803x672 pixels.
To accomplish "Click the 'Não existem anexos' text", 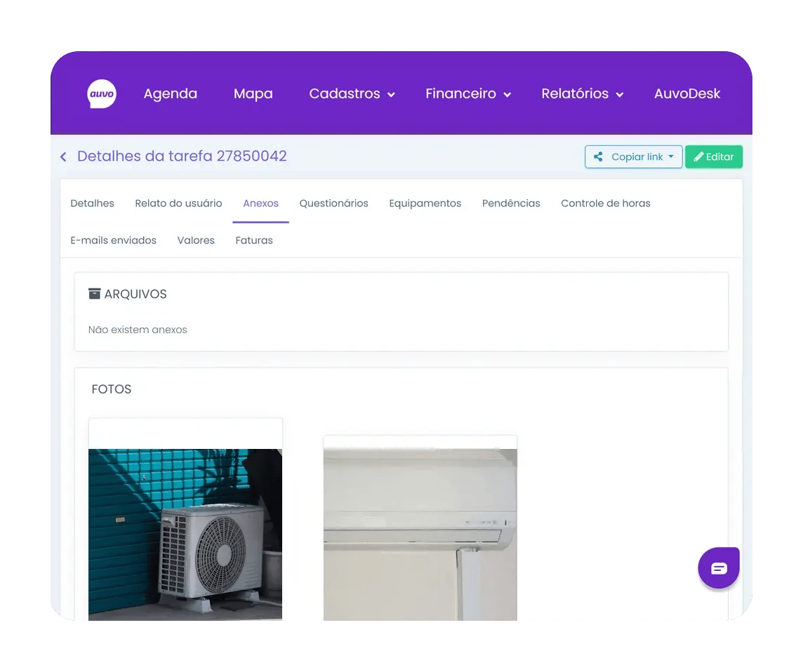I will 138,330.
